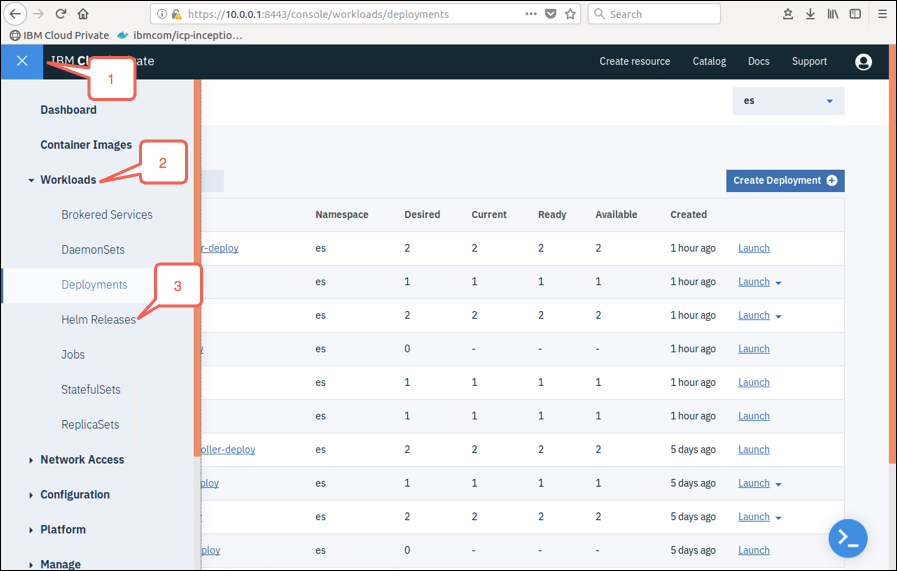Select Helm Releases under Workloads
Screen dimensions: 897x571
pyautogui.click(x=98, y=320)
